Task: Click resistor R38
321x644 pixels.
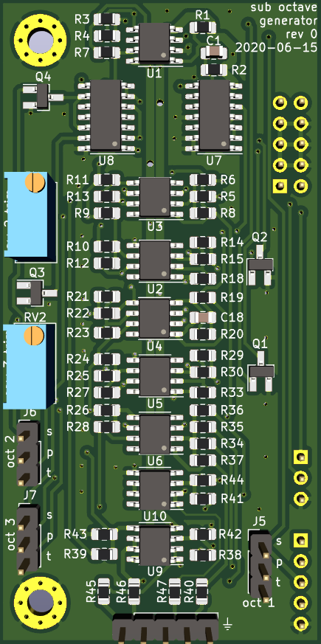Action: (x=203, y=555)
